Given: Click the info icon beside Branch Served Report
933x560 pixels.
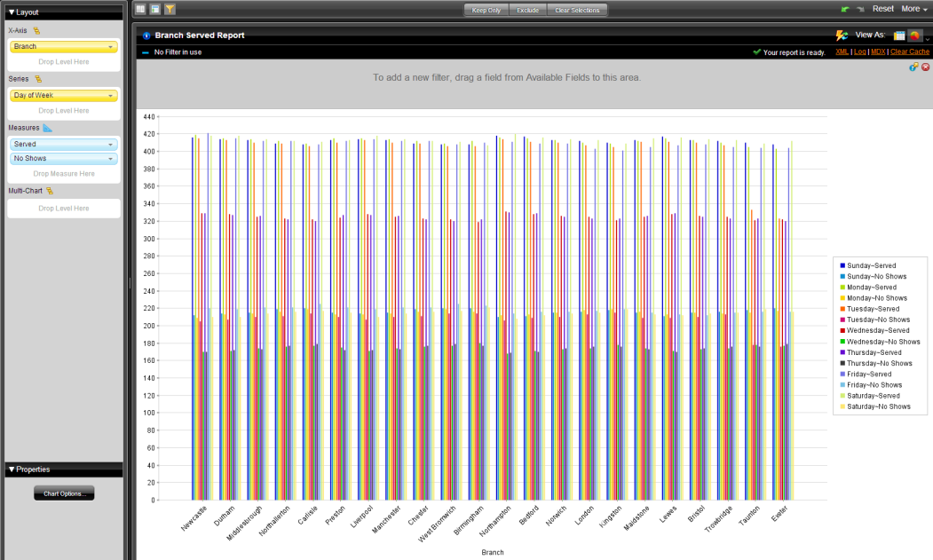Looking at the screenshot, I should (146, 35).
